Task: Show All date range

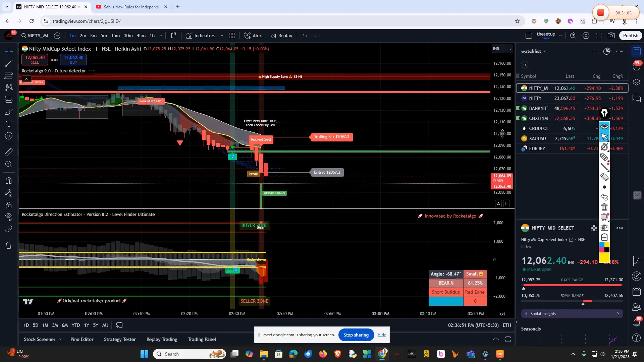Action: coord(105,325)
